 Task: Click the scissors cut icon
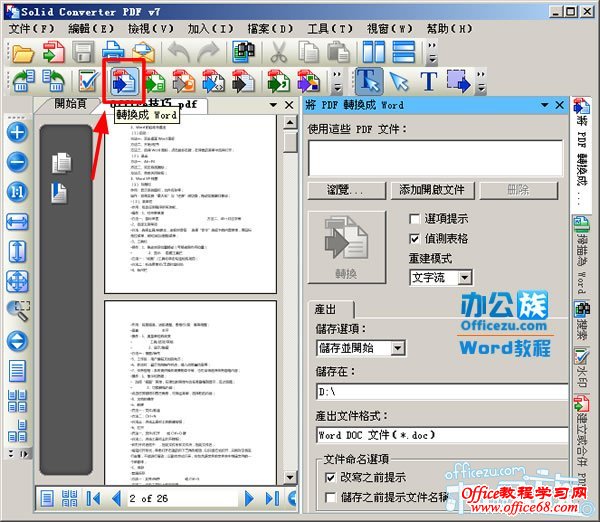279,52
